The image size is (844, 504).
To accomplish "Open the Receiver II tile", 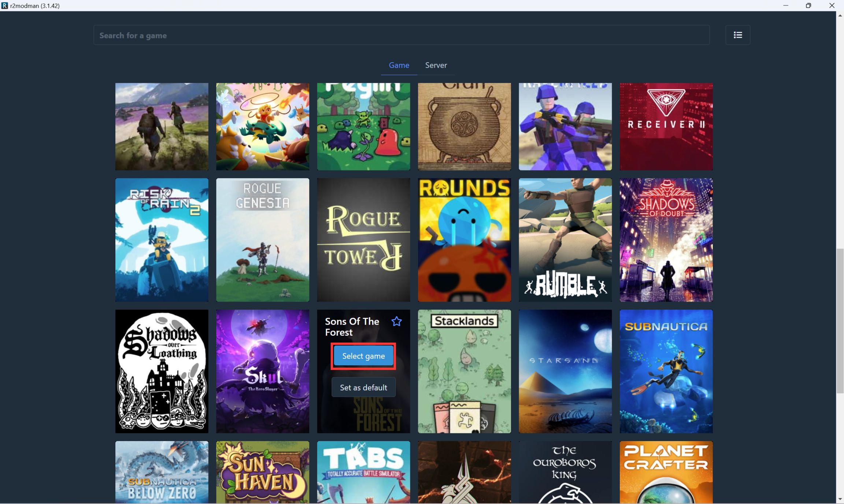I will point(666,127).
